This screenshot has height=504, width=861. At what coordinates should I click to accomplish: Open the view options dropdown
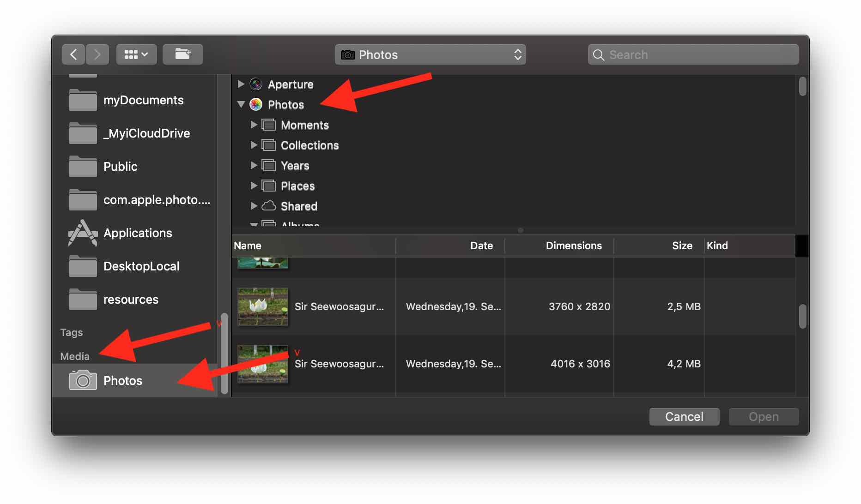(136, 54)
